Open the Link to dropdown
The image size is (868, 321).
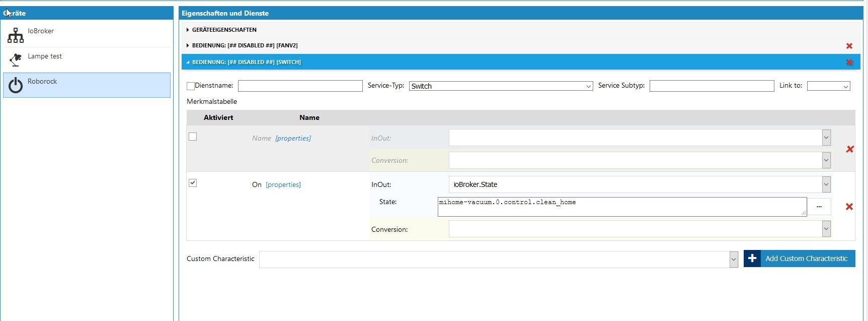coord(828,86)
